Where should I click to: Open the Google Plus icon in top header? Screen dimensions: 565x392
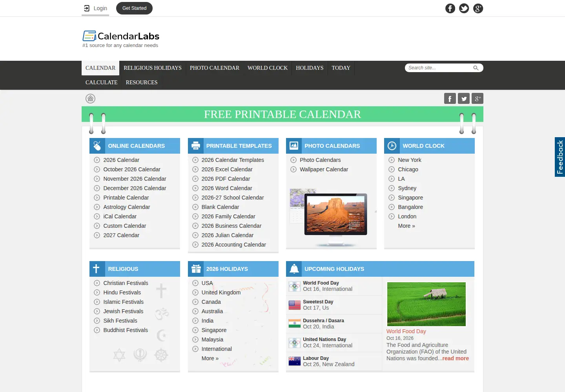click(478, 8)
